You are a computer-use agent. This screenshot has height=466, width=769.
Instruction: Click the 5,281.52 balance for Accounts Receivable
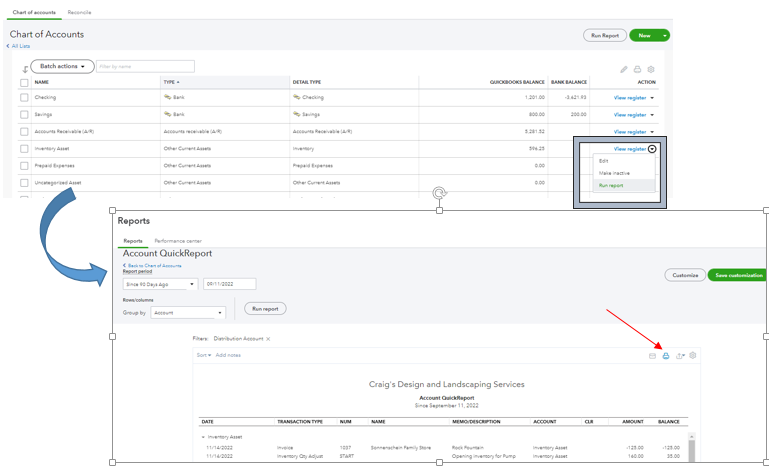(x=535, y=131)
